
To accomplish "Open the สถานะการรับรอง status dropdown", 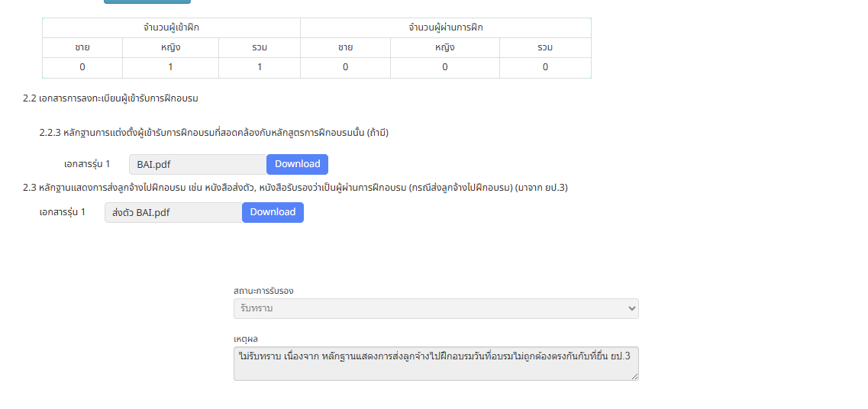I will 435,308.
